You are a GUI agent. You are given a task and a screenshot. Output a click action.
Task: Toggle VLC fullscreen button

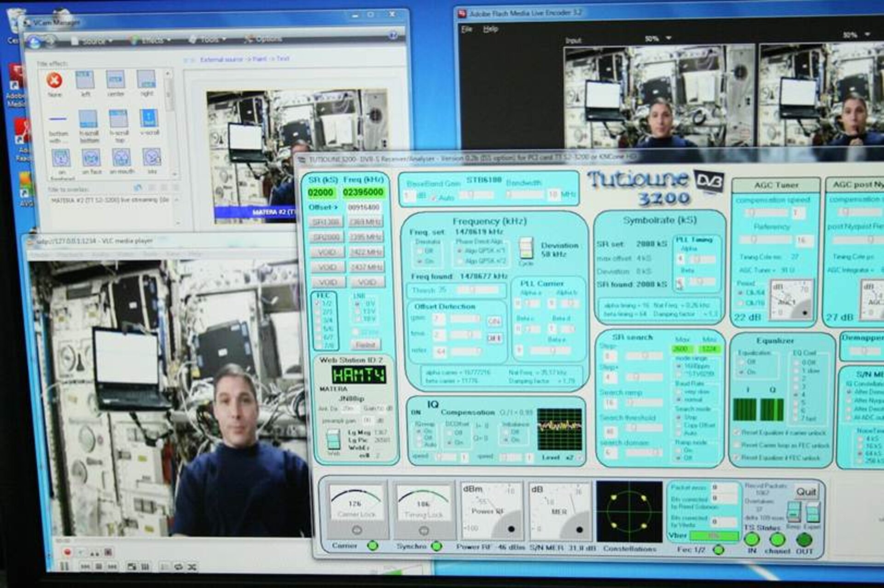tap(132, 567)
